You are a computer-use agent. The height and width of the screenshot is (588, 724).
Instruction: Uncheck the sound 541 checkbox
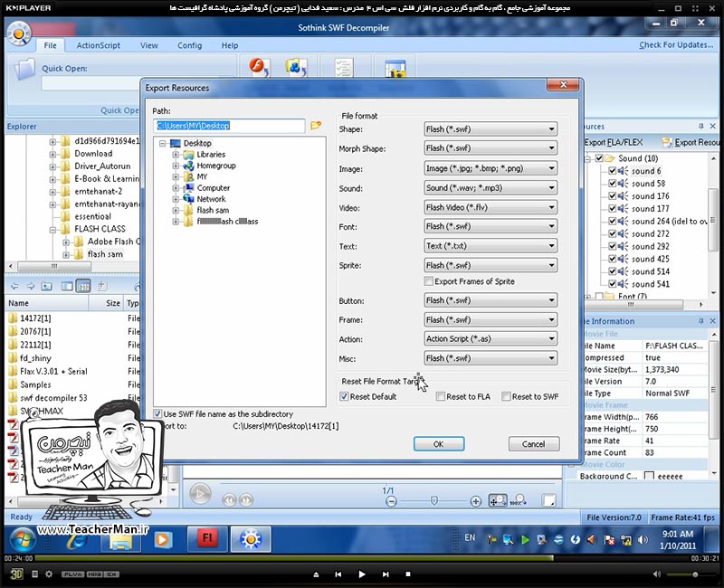pos(613,284)
